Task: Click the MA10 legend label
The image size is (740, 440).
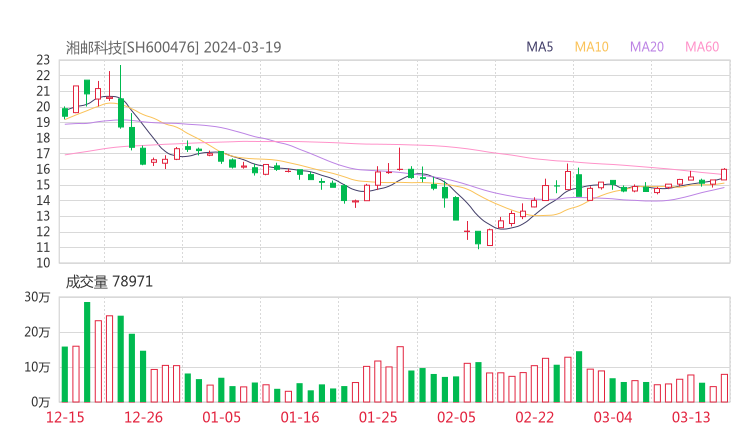Action: 592,47
